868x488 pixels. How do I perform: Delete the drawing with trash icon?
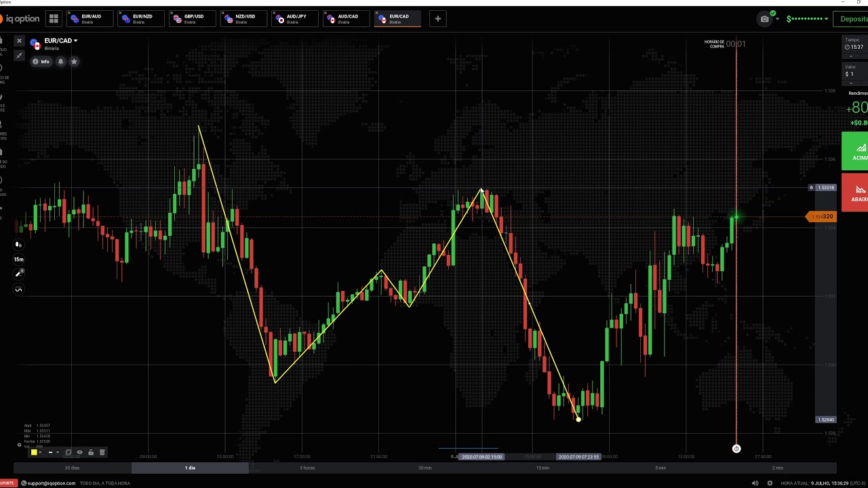(102, 452)
